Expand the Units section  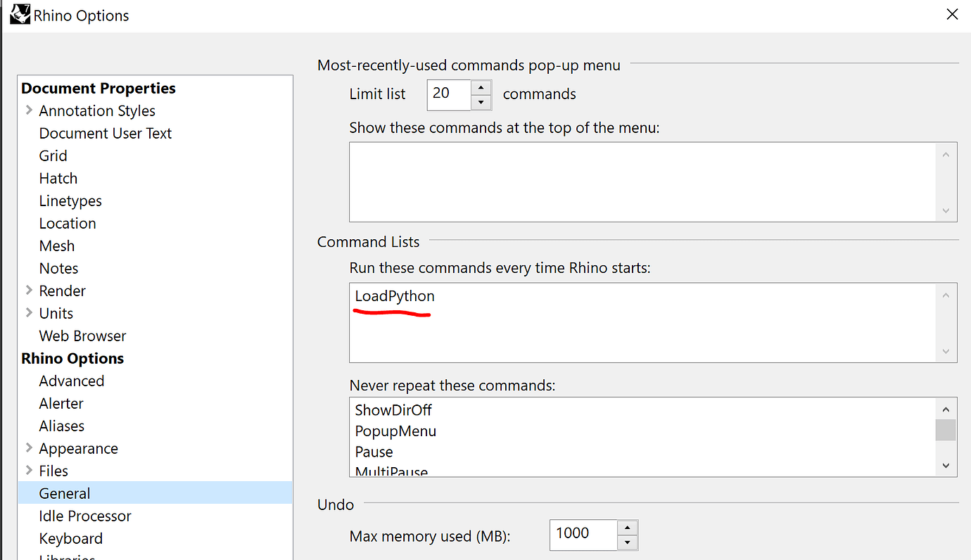[28, 313]
